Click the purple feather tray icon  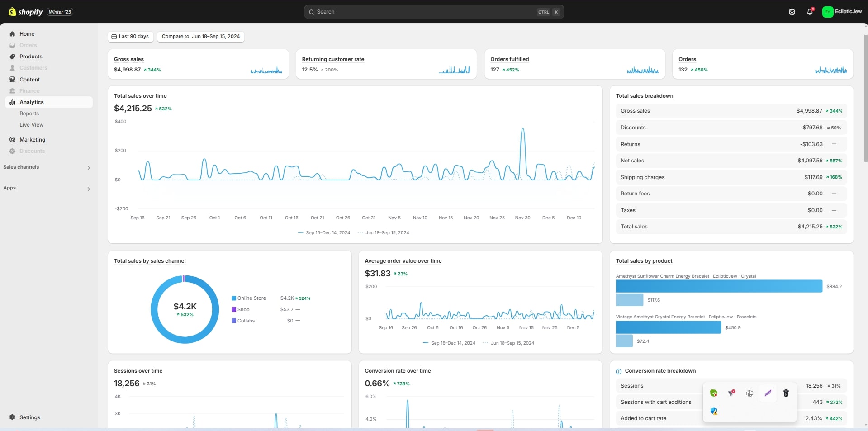click(768, 393)
